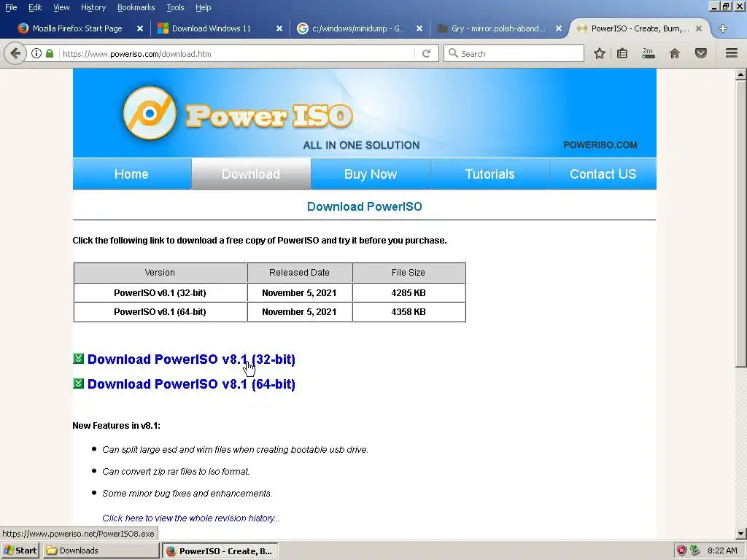The width and height of the screenshot is (747, 560).
Task: Click the green secure padlock icon
Action: pyautogui.click(x=50, y=53)
